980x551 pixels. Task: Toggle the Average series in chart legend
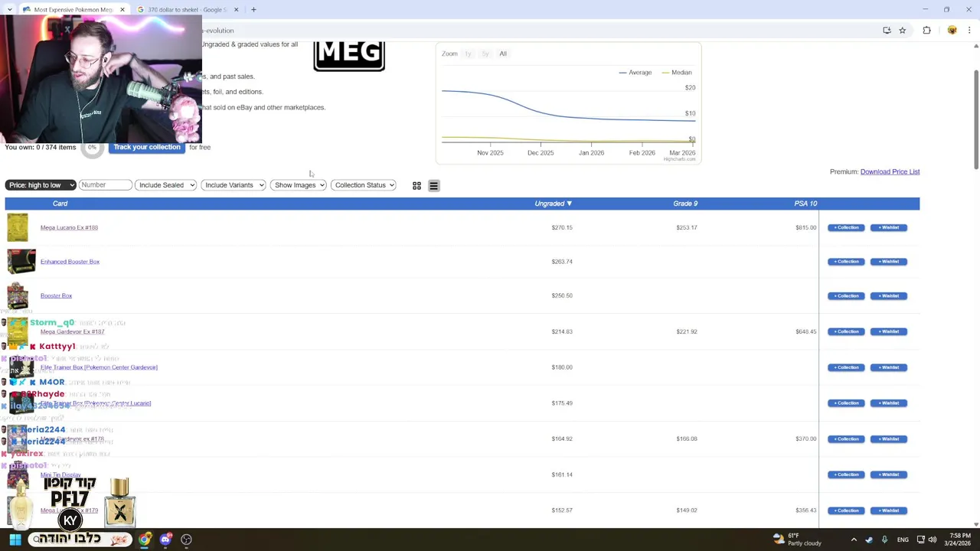pos(635,73)
